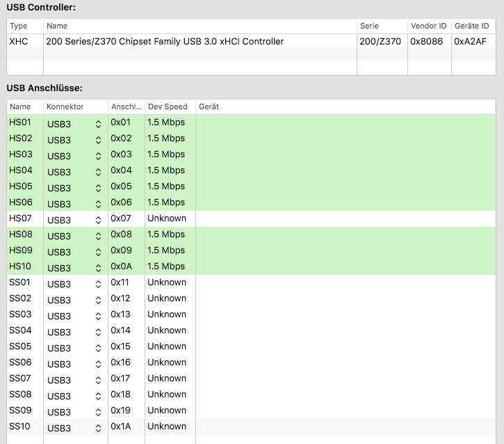Select the SS07 port name
504x444 pixels.
tap(19, 379)
